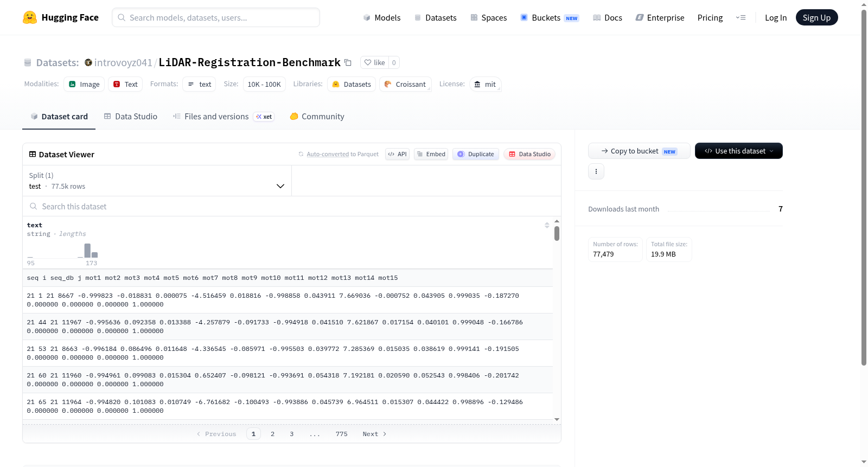The width and height of the screenshot is (868, 467).
Task: Click the Datasets library tag
Action: [352, 84]
